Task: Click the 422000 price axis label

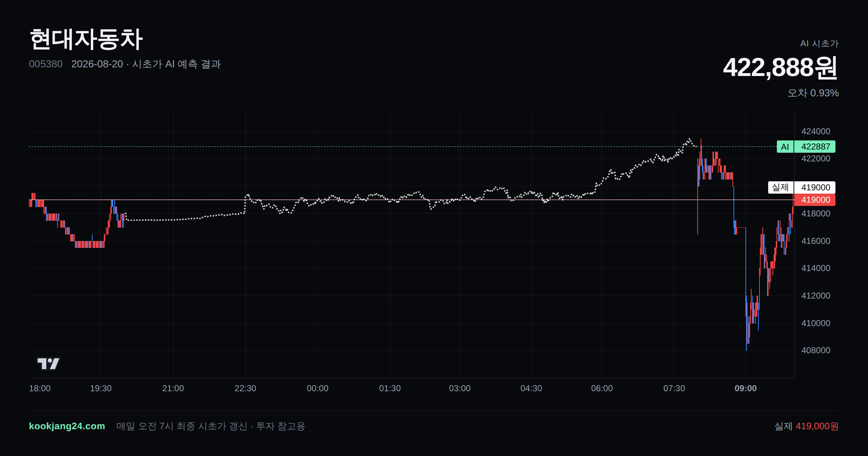Action: 816,159
